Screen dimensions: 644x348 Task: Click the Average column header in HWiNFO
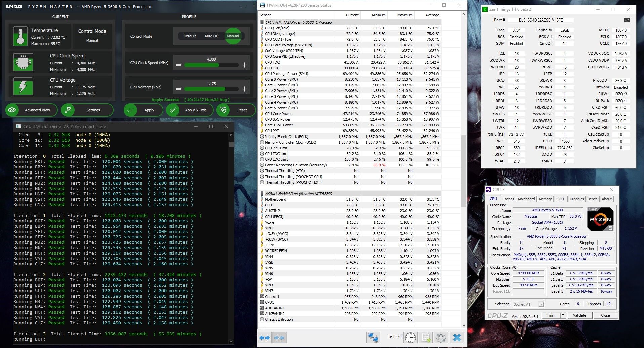428,15
